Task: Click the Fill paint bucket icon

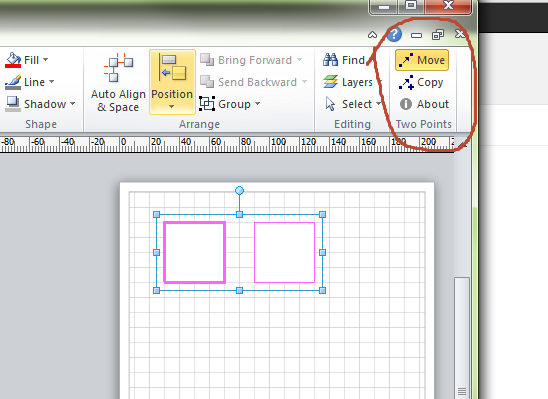Action: [x=13, y=60]
